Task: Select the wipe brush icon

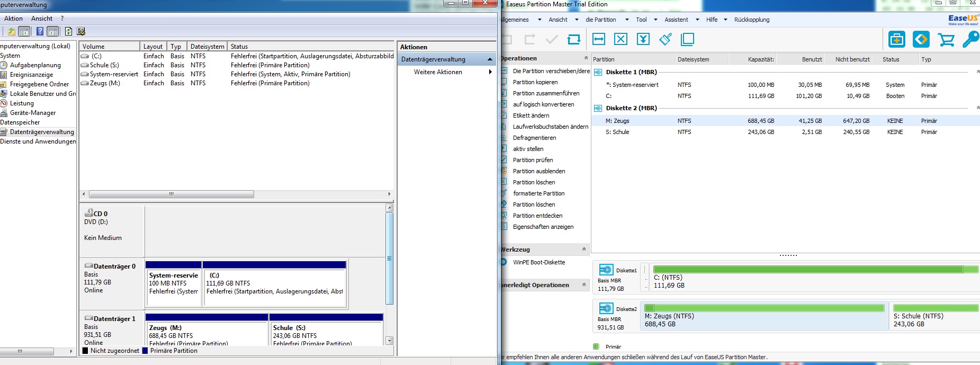Action: point(666,39)
